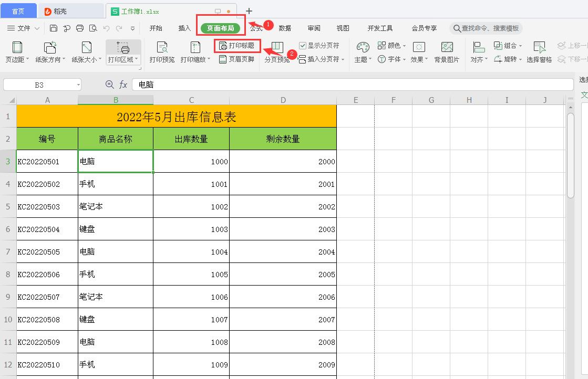The height and width of the screenshot is (379, 588).
Task: Open the 背景图片 (background picture) tool
Action: [x=448, y=51]
